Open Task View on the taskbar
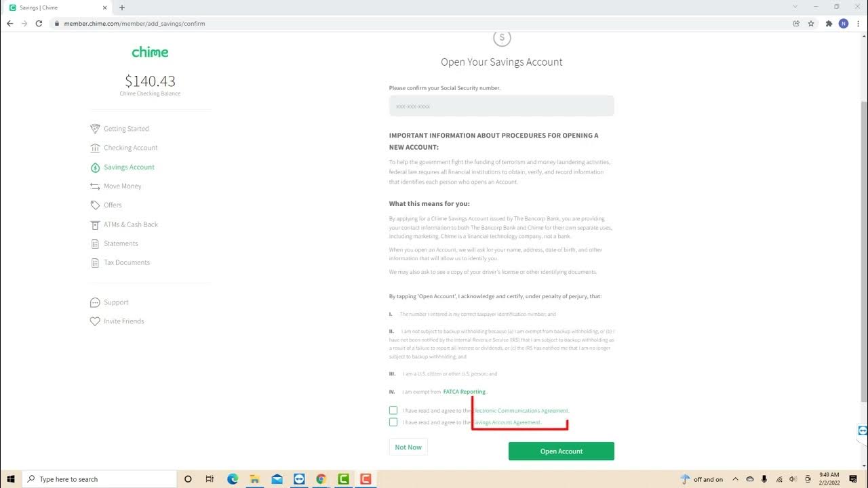 coord(210,479)
